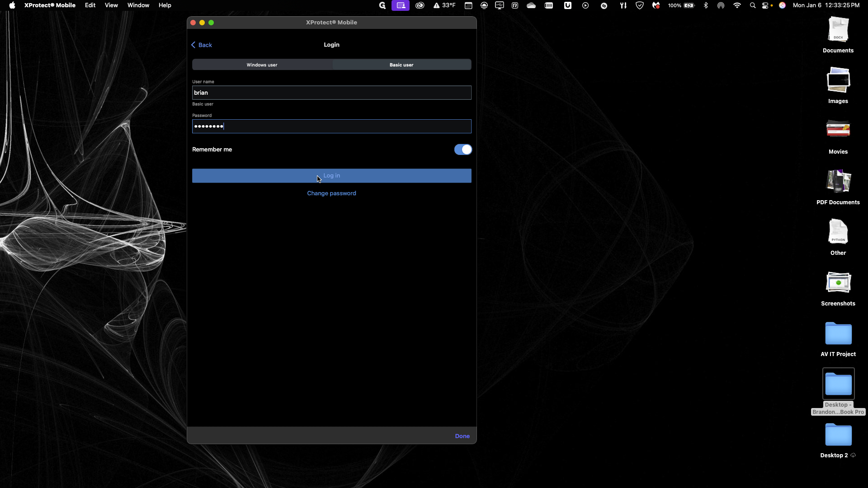Screen dimensions: 868x488
Task: Select the AV IT Project folder
Action: coord(838,338)
